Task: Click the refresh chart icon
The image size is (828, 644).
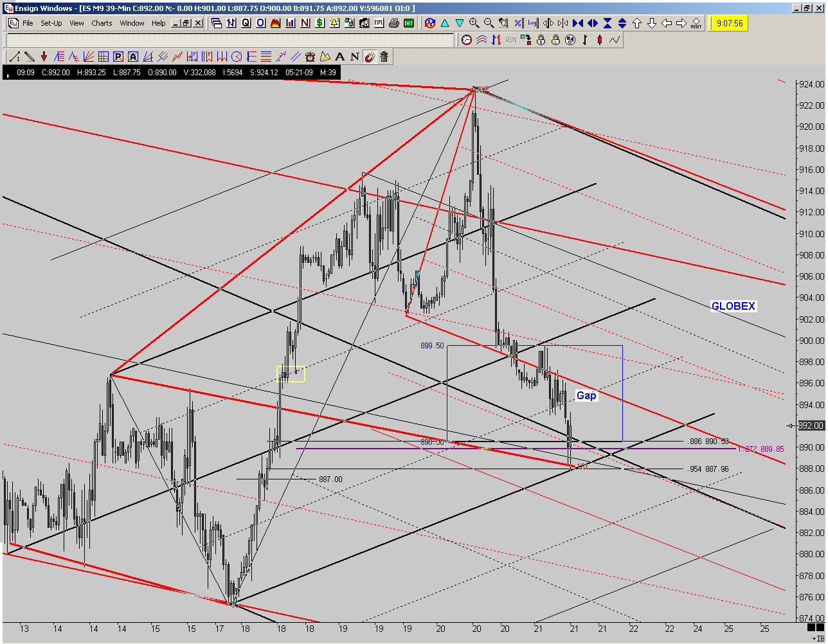Action: tap(429, 23)
